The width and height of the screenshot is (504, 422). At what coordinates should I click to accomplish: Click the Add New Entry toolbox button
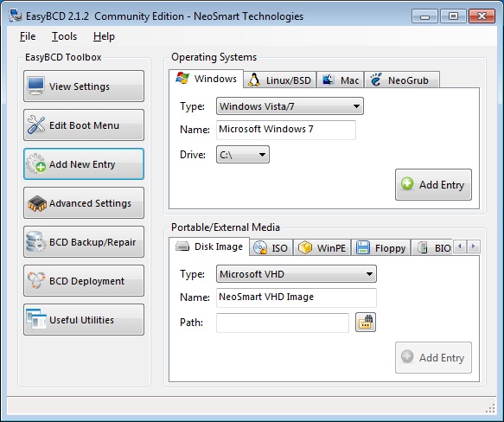[84, 164]
